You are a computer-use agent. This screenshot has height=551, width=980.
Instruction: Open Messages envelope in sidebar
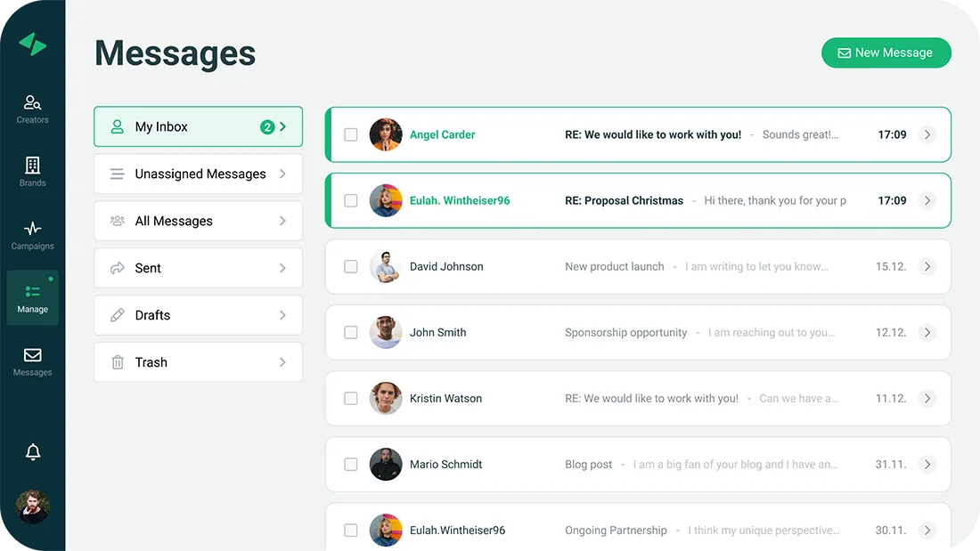click(32, 355)
